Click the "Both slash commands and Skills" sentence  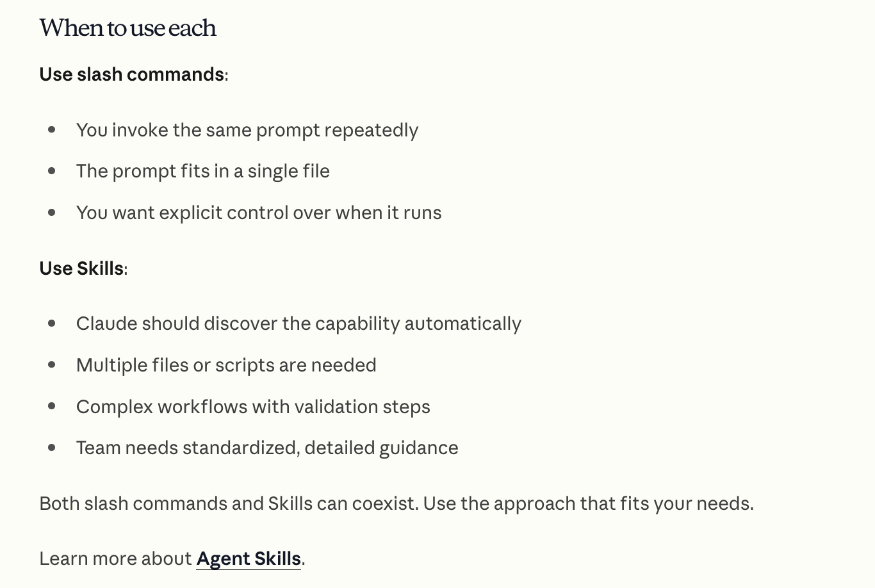(x=397, y=503)
